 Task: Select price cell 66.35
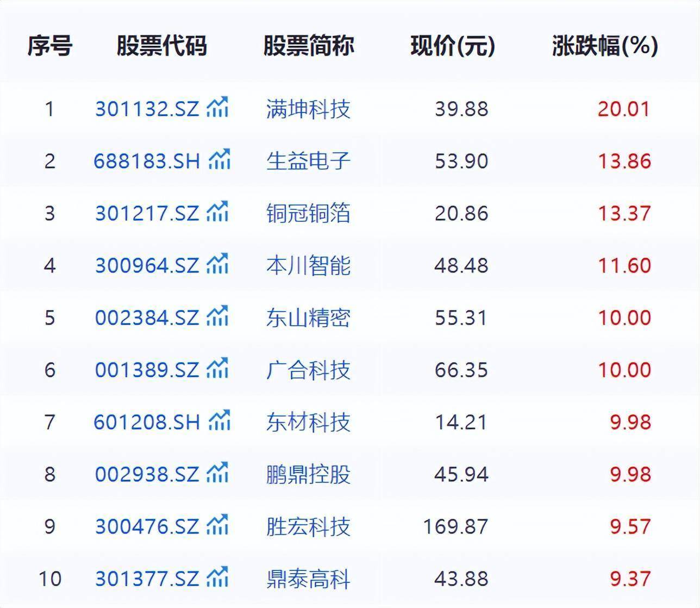(461, 370)
